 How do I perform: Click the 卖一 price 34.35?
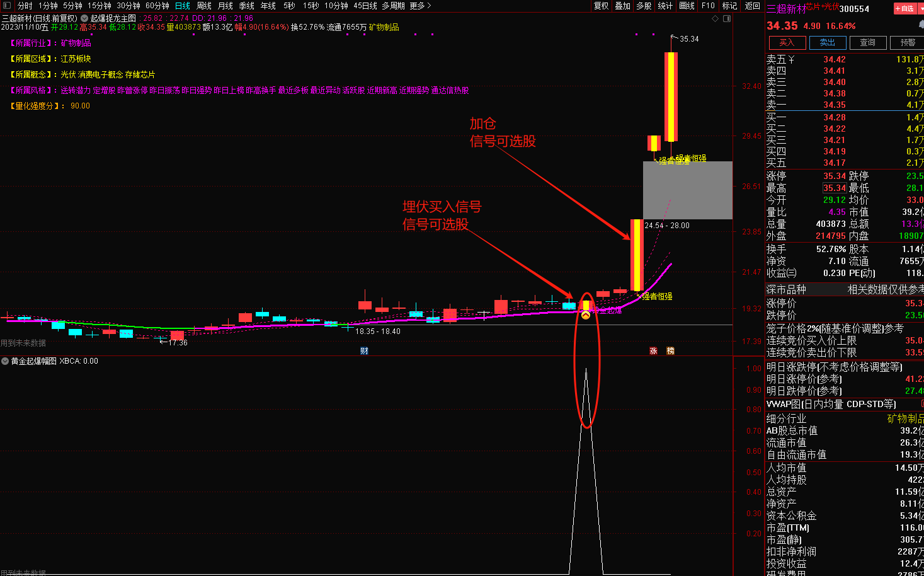click(x=835, y=105)
